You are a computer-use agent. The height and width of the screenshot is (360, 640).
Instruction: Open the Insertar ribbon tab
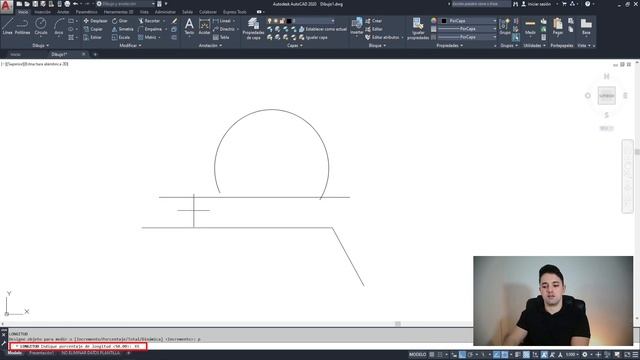pyautogui.click(x=42, y=12)
